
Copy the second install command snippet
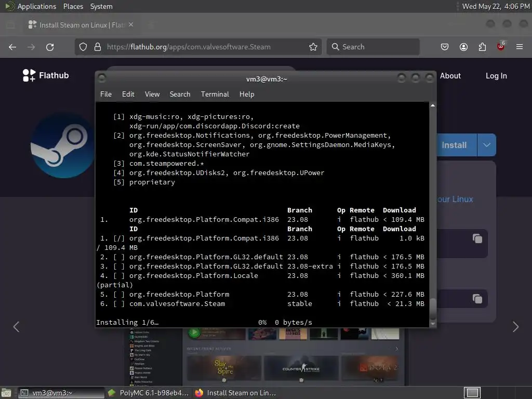[x=477, y=299]
